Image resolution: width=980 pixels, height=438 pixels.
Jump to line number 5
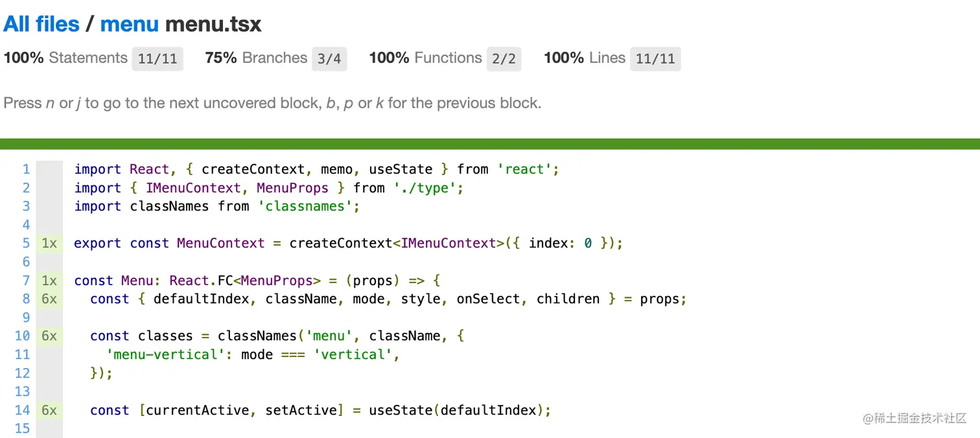[26, 243]
